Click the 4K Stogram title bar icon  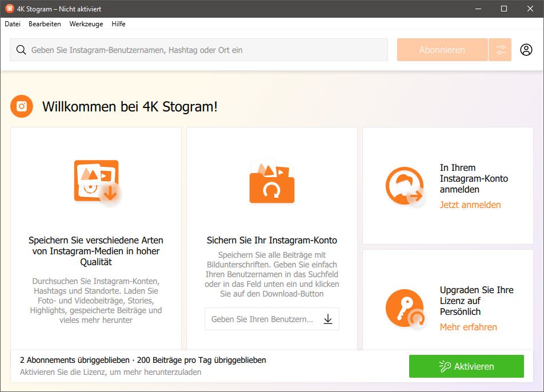point(9,9)
